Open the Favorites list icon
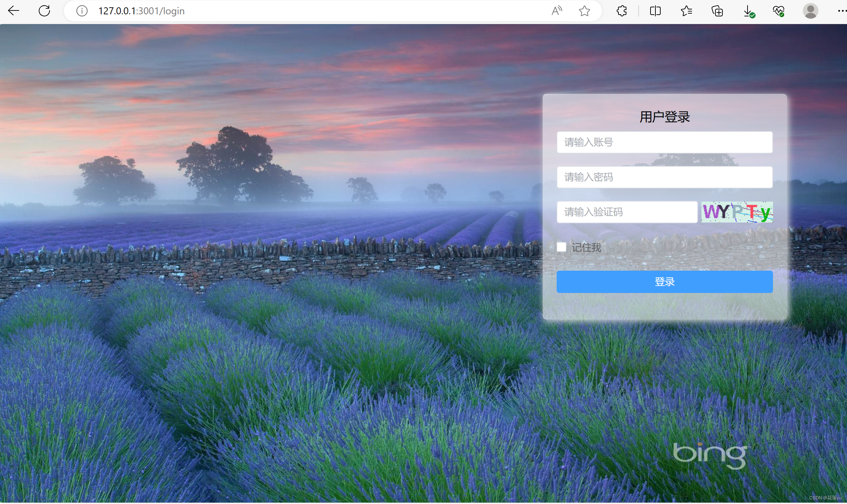Screen dimensions: 847x504 pos(686,11)
